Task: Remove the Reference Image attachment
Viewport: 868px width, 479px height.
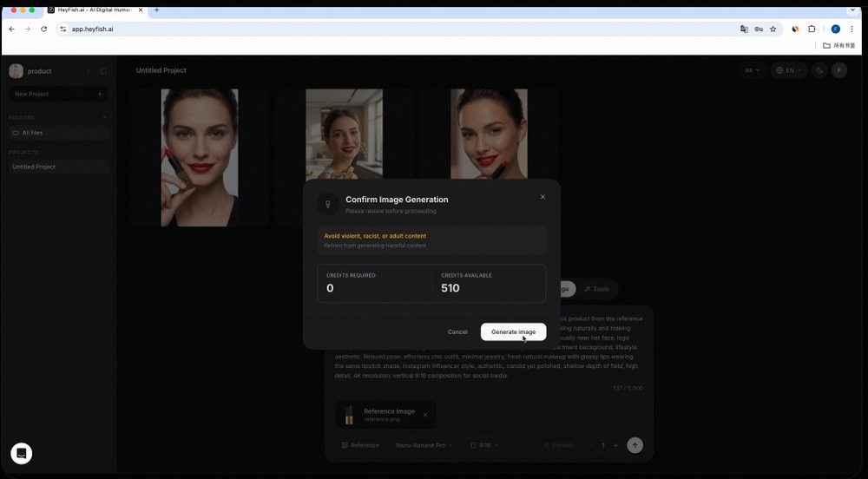Action: point(425,415)
